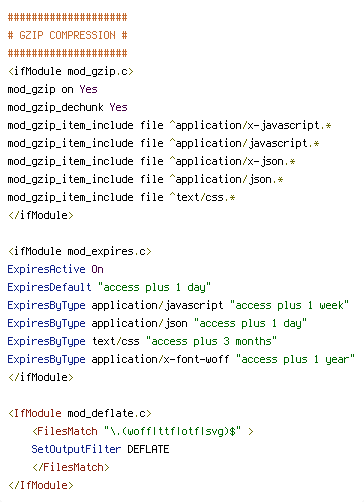Screen dimensions: 364x502
Task: Click the SetOutputFilter directive keyword
Action: point(77,449)
